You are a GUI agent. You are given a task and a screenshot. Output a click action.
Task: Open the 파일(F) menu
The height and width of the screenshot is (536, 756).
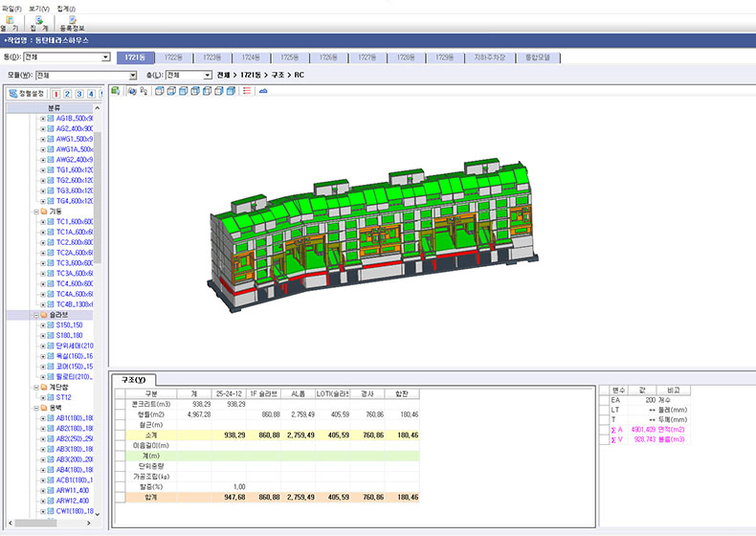12,9
